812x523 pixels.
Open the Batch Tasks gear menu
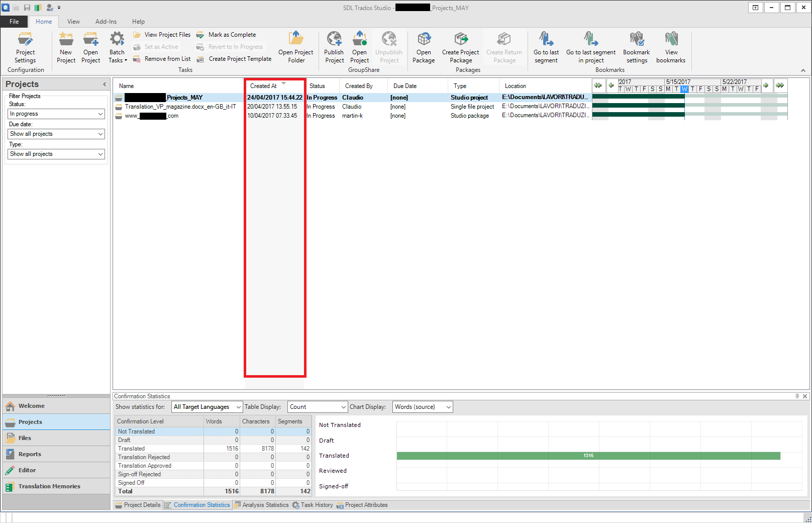(117, 48)
